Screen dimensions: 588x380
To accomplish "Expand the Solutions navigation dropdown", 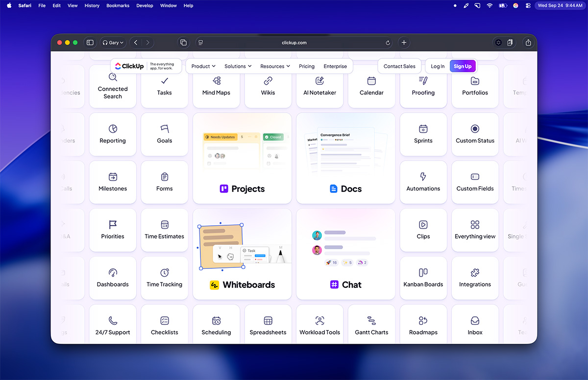I will 238,66.
